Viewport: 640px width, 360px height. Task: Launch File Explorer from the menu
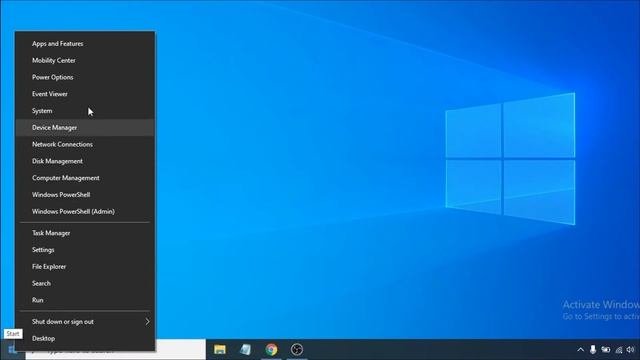point(85,267)
